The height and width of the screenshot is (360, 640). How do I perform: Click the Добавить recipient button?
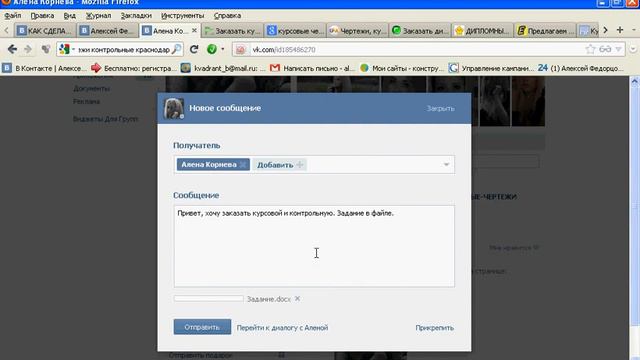(280, 164)
